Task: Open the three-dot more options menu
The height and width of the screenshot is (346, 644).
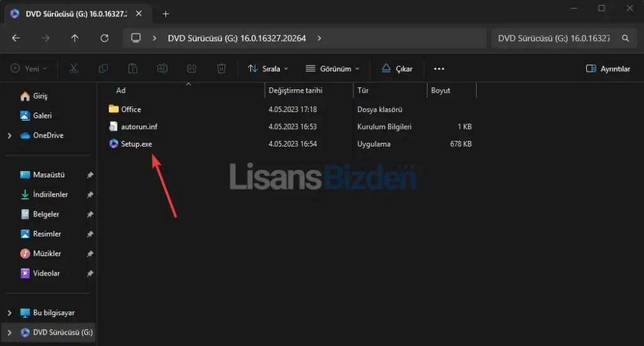Action: pyautogui.click(x=439, y=69)
